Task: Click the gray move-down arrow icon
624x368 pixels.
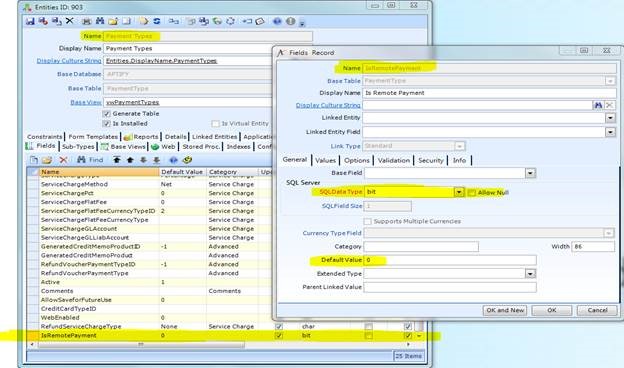Action: pyautogui.click(x=143, y=160)
